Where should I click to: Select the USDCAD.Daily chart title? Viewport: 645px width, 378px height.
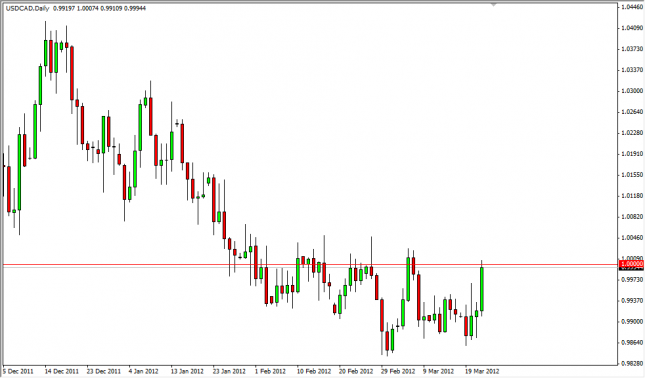coord(27,8)
